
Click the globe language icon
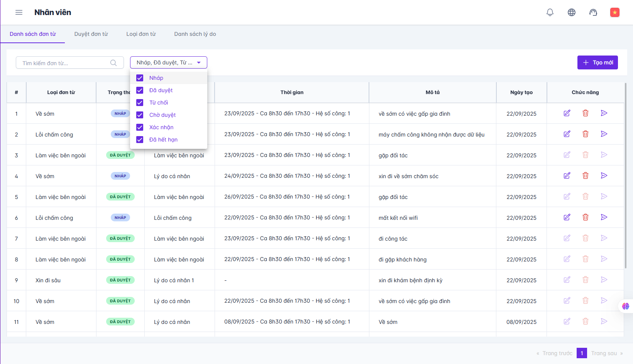pos(572,12)
